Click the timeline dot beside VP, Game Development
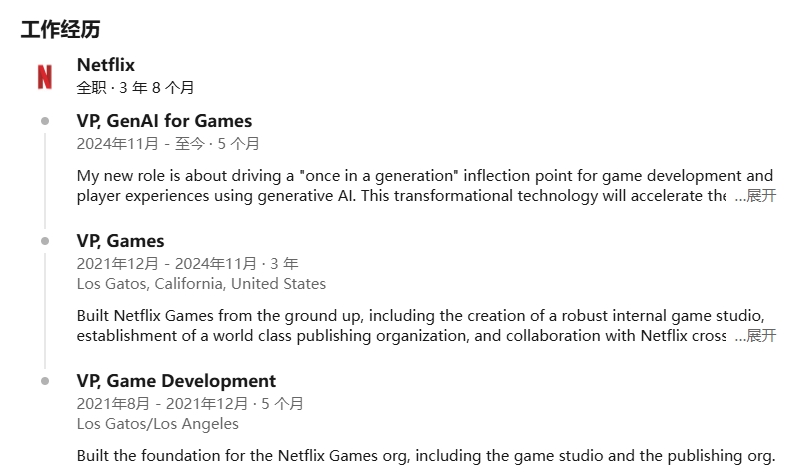Viewport: 797px width, 475px height. click(x=45, y=381)
